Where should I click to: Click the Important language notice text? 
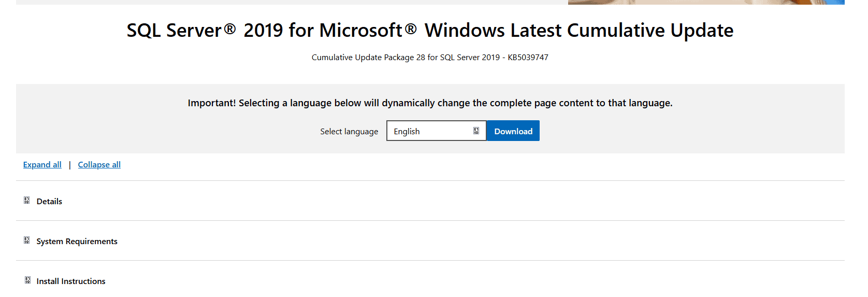pos(430,103)
